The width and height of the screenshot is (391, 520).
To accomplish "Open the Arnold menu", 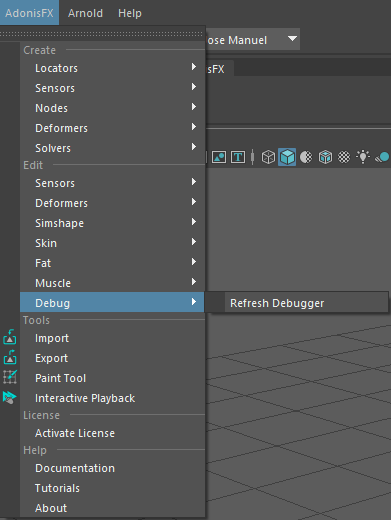I will (85, 13).
